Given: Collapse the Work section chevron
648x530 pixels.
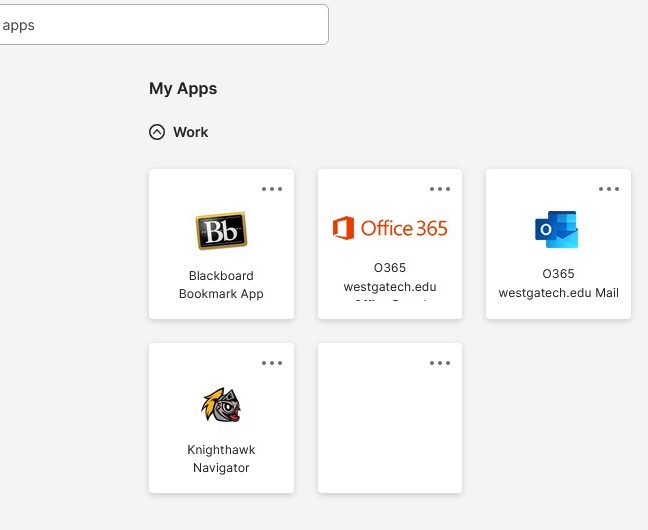Looking at the screenshot, I should tap(157, 132).
